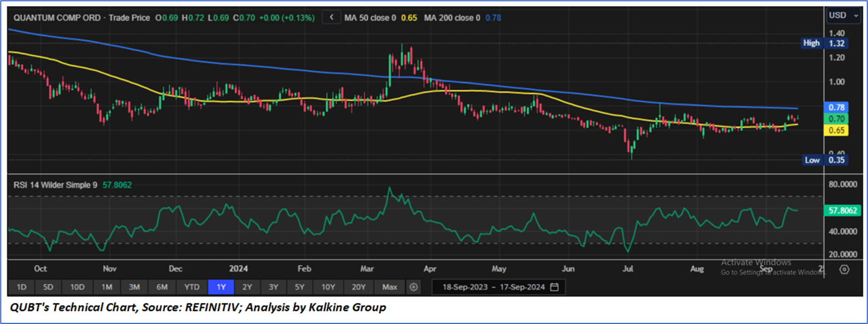868x324 pixels.
Task: Click the High 1.32 price marker
Action: click(825, 43)
